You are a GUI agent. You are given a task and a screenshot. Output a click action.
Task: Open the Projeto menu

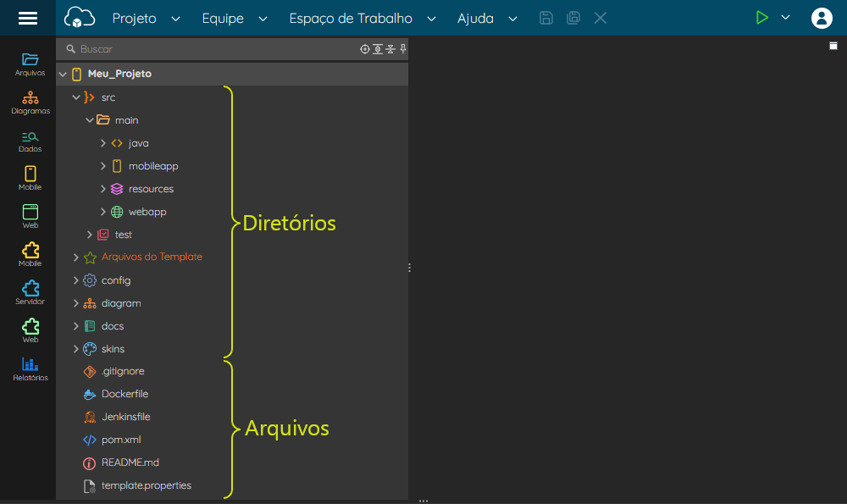[x=146, y=19]
